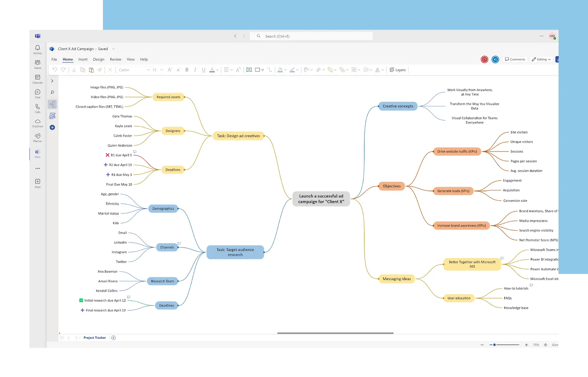Go back with the navigation arrow
Viewport: 588px width, 377px height.
(235, 36)
